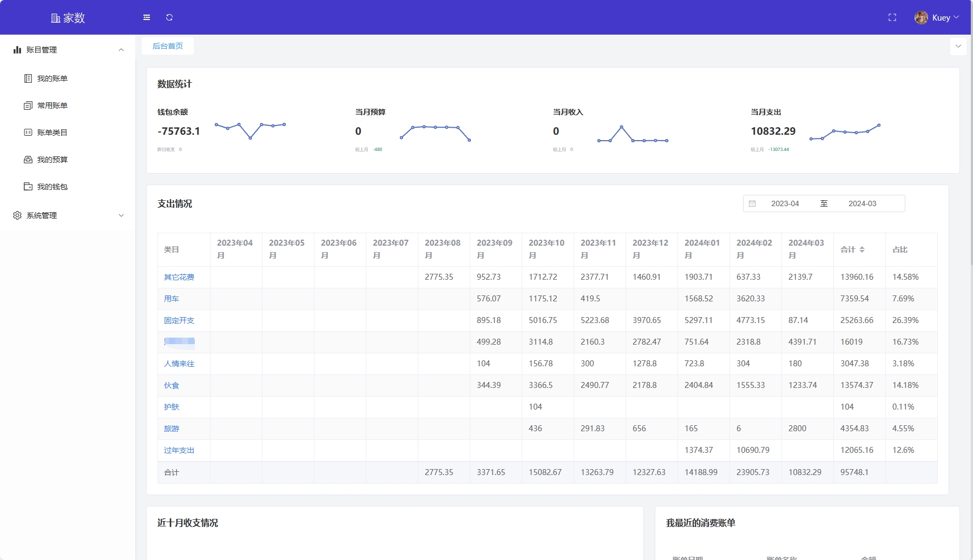Click the 账单类目 icon

click(28, 133)
